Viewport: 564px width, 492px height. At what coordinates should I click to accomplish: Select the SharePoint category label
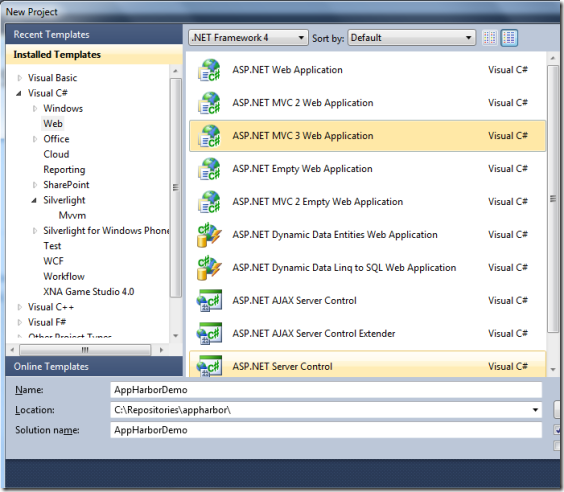pos(66,185)
